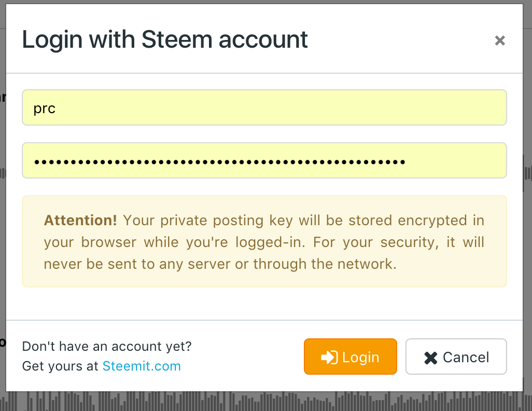Click the X icon inside the Cancel button

pos(431,358)
